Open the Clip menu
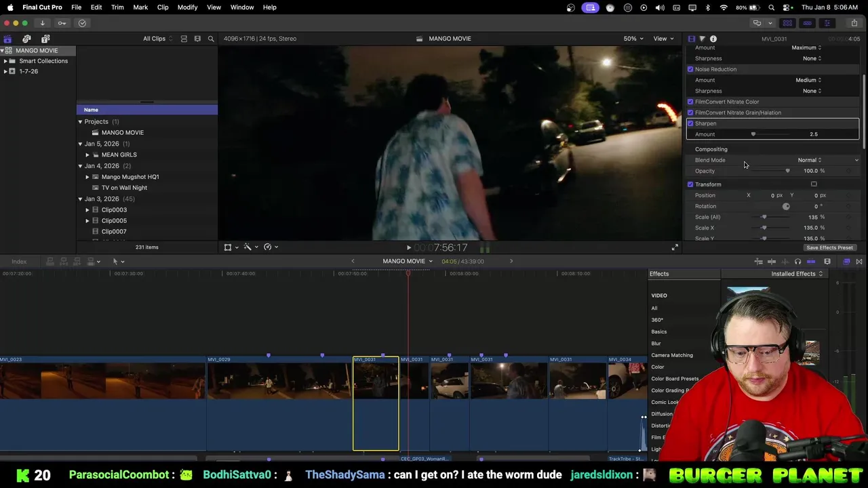The width and height of the screenshot is (868, 488). pos(163,7)
